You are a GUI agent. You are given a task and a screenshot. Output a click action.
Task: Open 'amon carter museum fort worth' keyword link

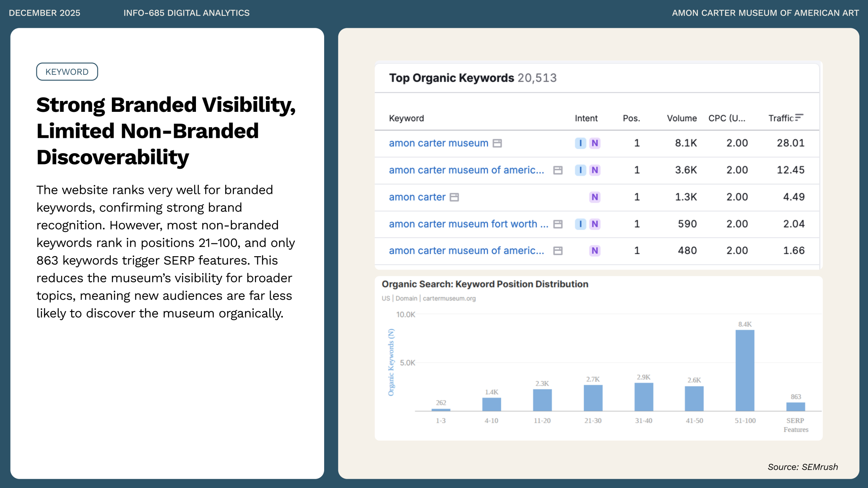pos(468,224)
